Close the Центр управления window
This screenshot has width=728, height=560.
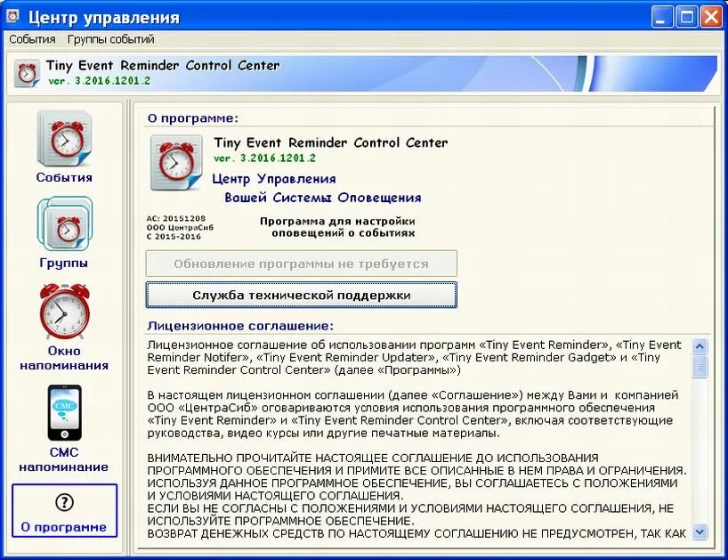[x=711, y=17]
